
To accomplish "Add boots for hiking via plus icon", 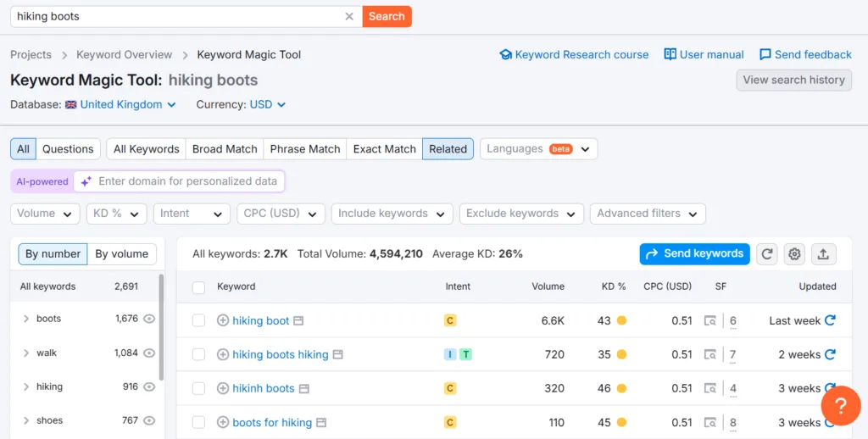I will [223, 422].
